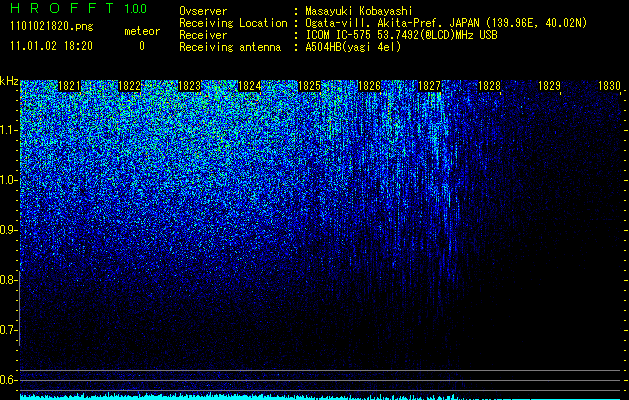This screenshot has height=400, width=629.
Task: Click the 1821 time marker
Action: pos(69,86)
